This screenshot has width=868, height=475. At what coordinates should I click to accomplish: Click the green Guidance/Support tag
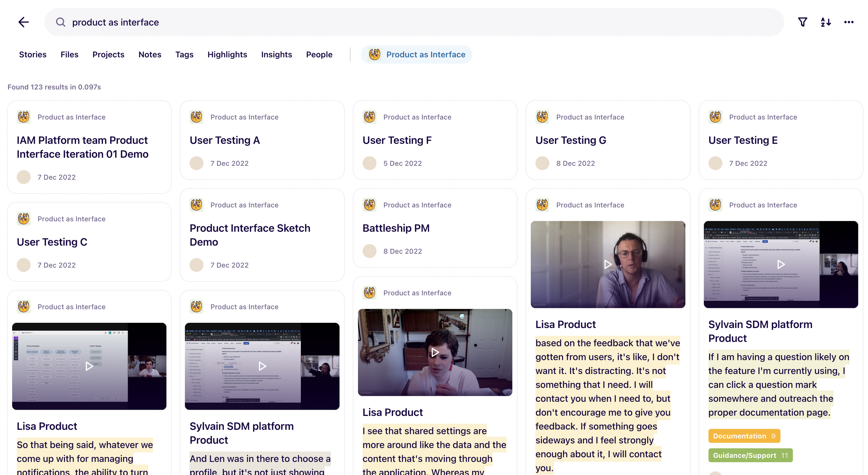click(750, 455)
